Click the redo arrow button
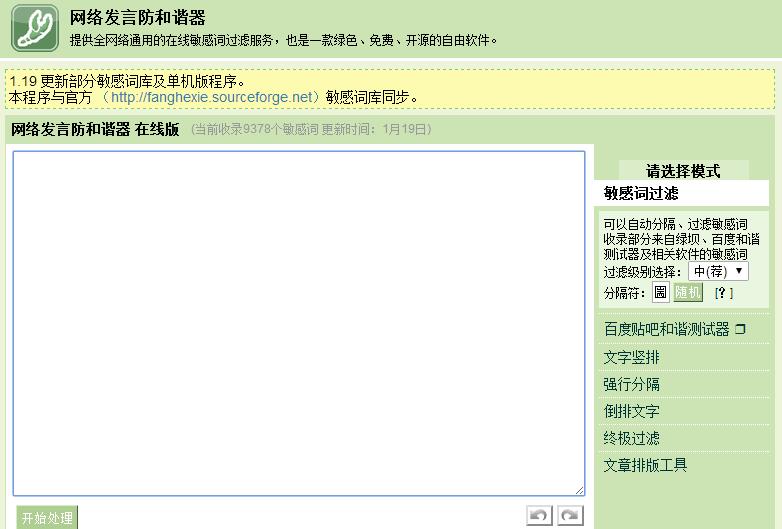Image resolution: width=782 pixels, height=529 pixels. coord(570,515)
